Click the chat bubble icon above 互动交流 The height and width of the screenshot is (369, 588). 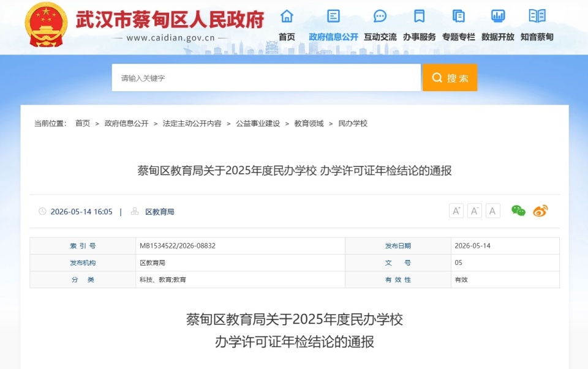pyautogui.click(x=380, y=16)
